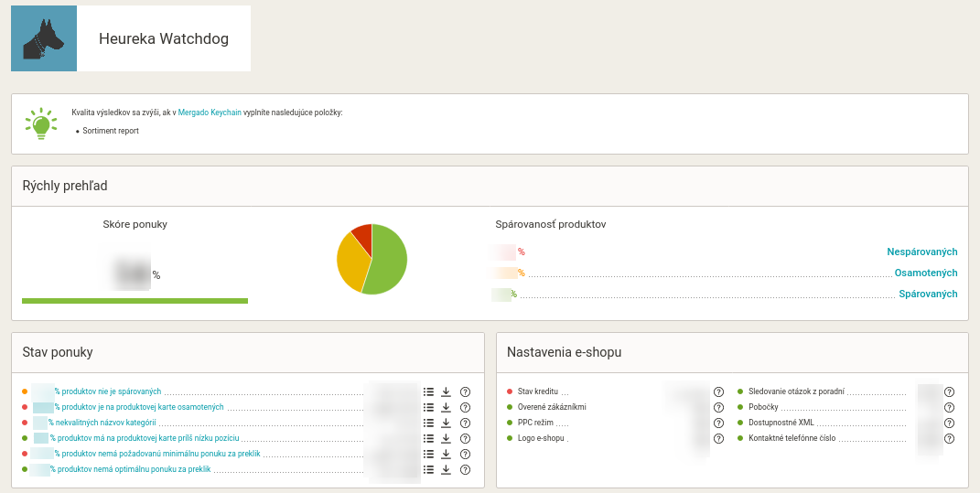Open list for 'príliš nízku pozíciu' row

(428, 439)
